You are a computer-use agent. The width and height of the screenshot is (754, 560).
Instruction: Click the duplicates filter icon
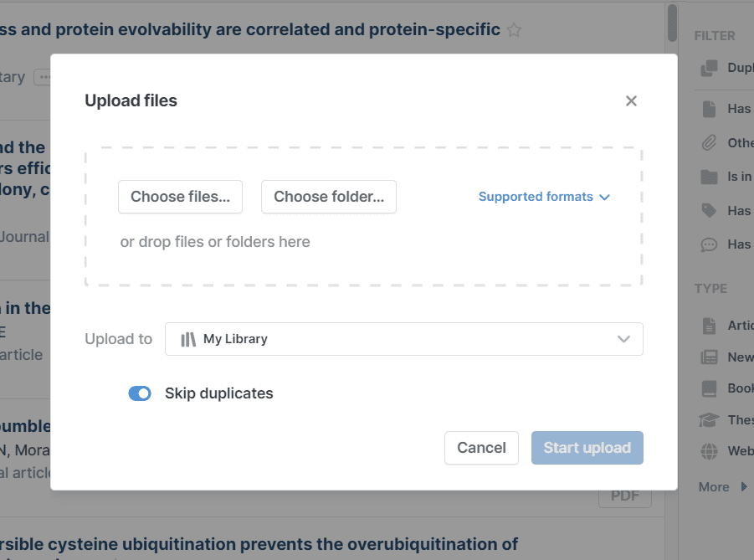click(x=709, y=68)
